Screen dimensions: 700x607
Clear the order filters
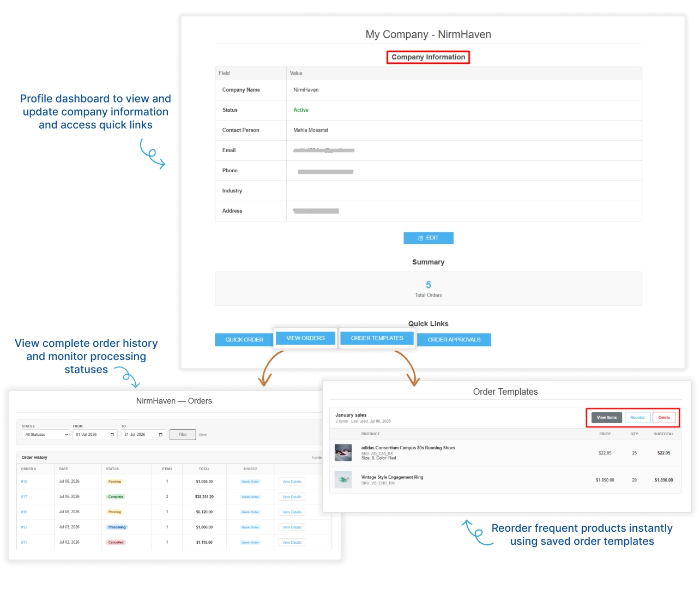203,435
